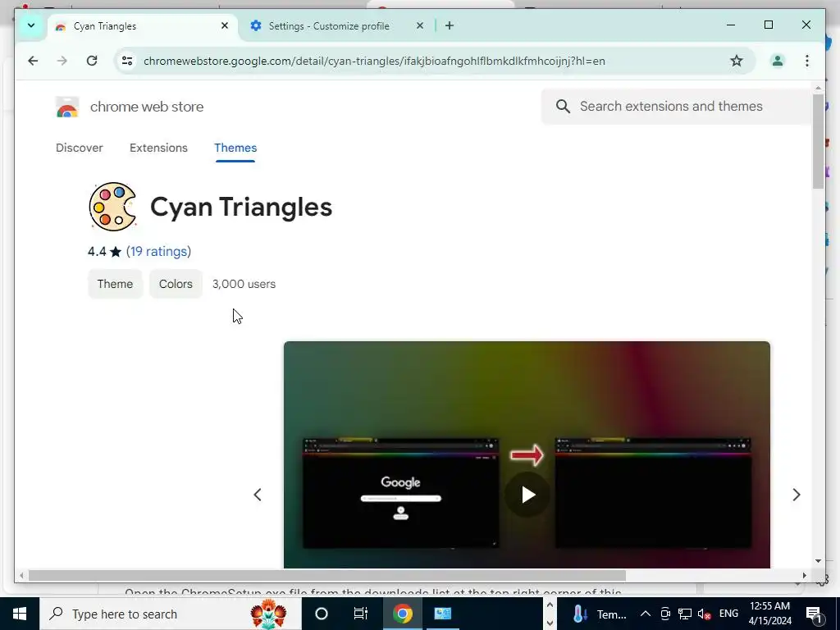Open the Chrome profile avatar icon

pos(778,61)
